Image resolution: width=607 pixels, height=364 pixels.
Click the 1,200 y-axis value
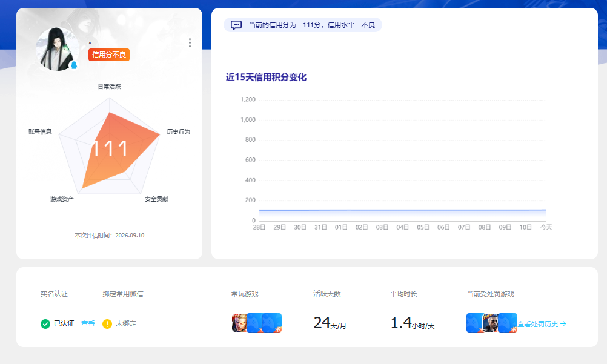248,99
